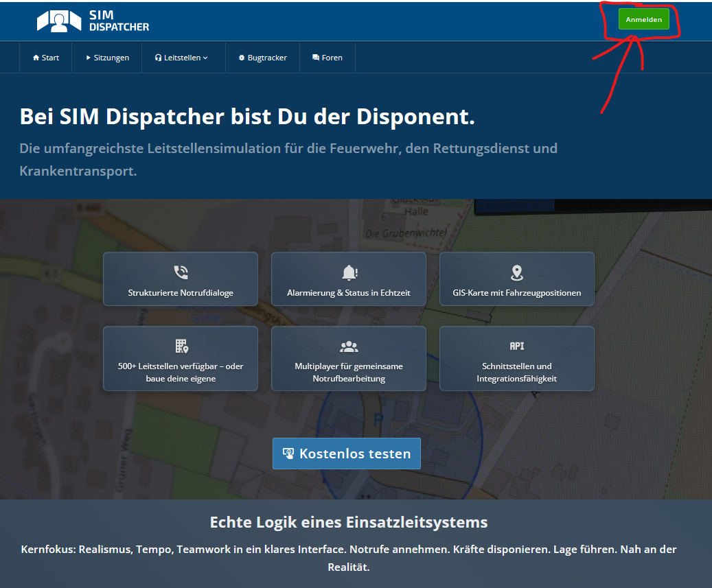Click the building icon for 500+ Leitstellen
This screenshot has height=588, width=712.
tap(181, 346)
